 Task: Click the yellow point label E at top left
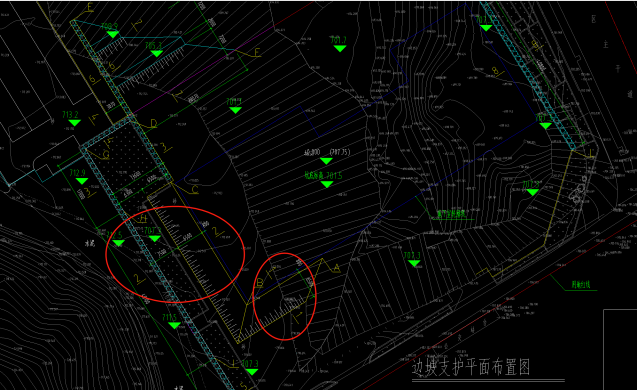[90, 7]
